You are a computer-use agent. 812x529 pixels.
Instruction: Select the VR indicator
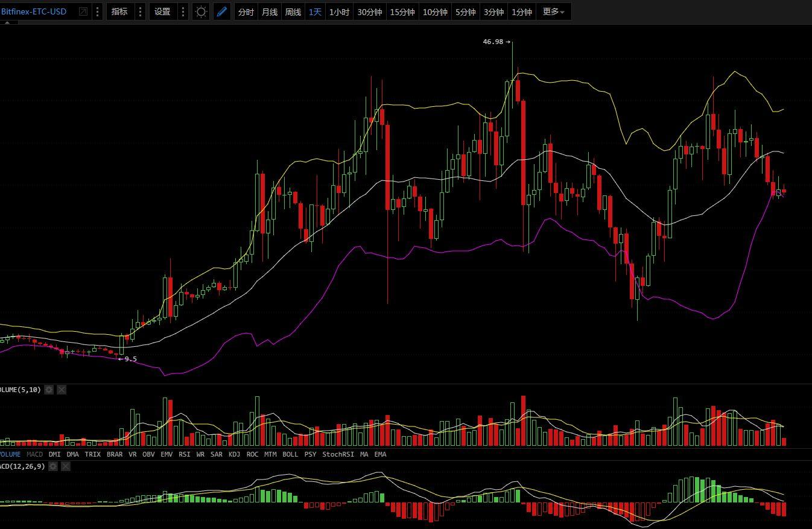tap(133, 454)
